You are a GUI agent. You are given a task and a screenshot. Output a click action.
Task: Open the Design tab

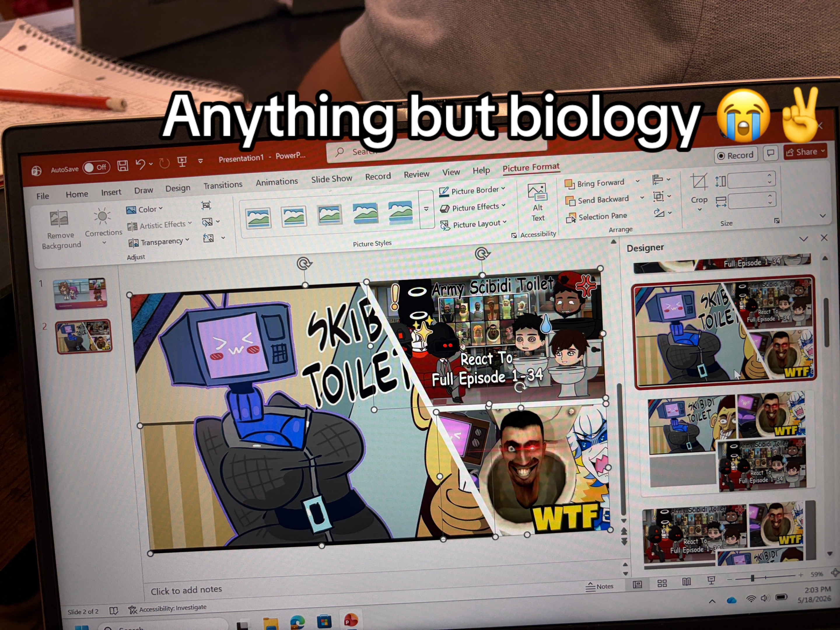[178, 188]
